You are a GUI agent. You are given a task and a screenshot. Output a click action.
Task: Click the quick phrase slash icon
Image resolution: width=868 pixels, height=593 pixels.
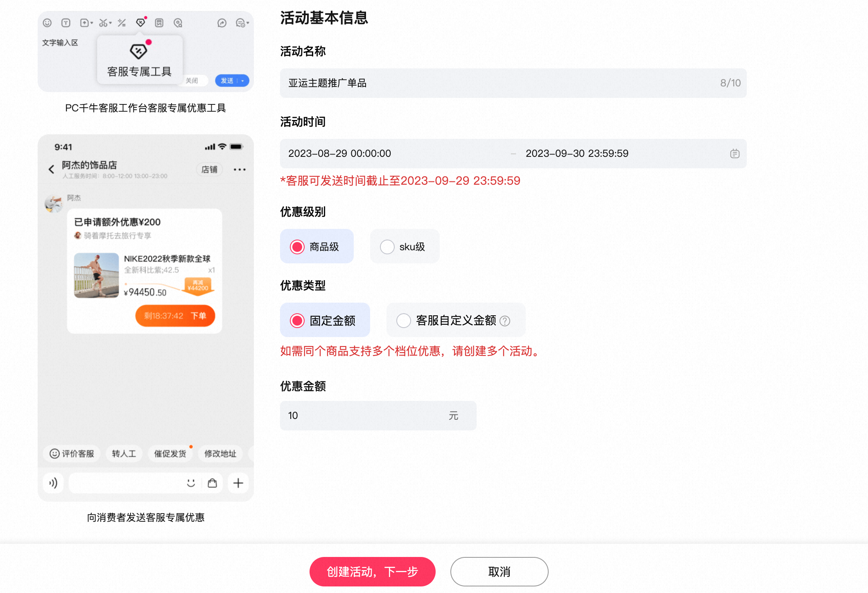[x=122, y=23]
